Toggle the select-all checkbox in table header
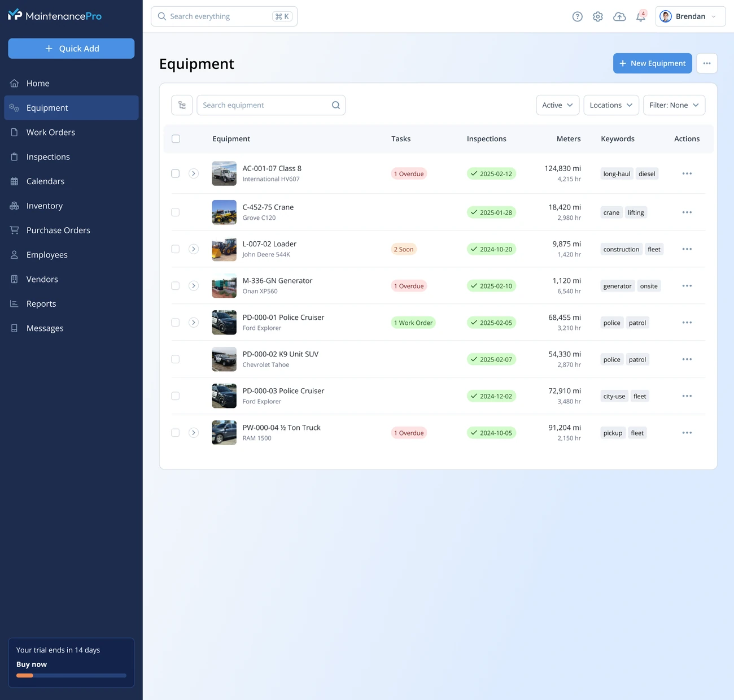Image resolution: width=734 pixels, height=700 pixels. tap(176, 139)
